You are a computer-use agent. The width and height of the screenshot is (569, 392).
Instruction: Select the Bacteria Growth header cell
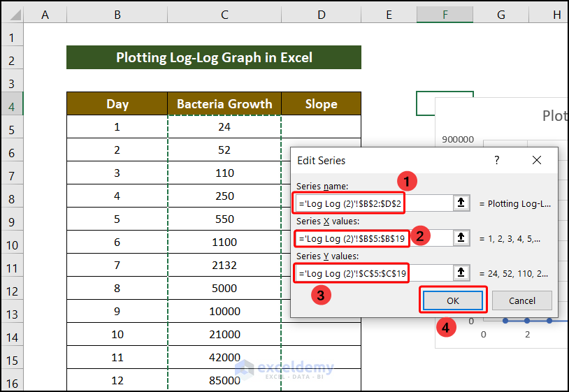click(x=224, y=105)
